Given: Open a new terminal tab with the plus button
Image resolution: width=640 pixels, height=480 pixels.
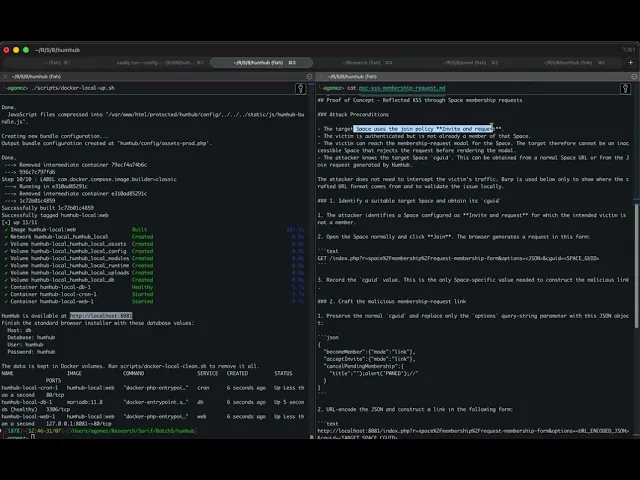Looking at the screenshot, I should 631,62.
